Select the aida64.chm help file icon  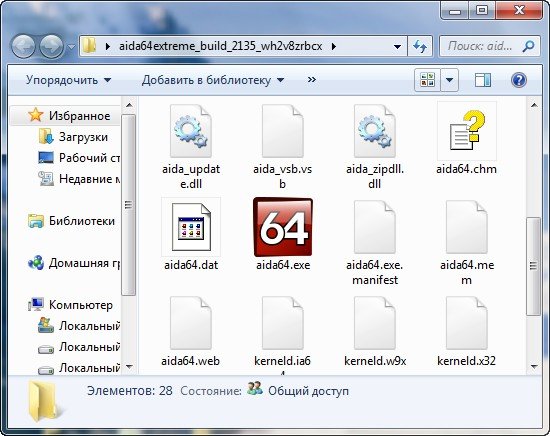click(x=467, y=131)
